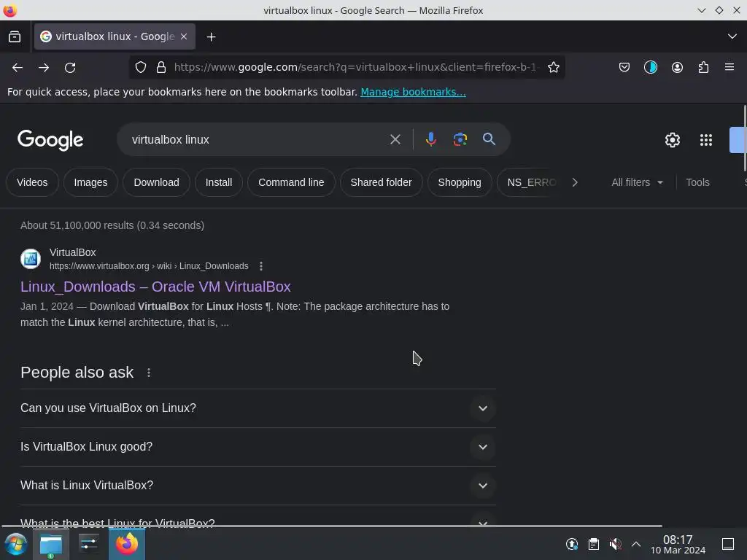Expand Can you use VirtualBox on Linux?
This screenshot has width=747, height=560.
tap(258, 408)
